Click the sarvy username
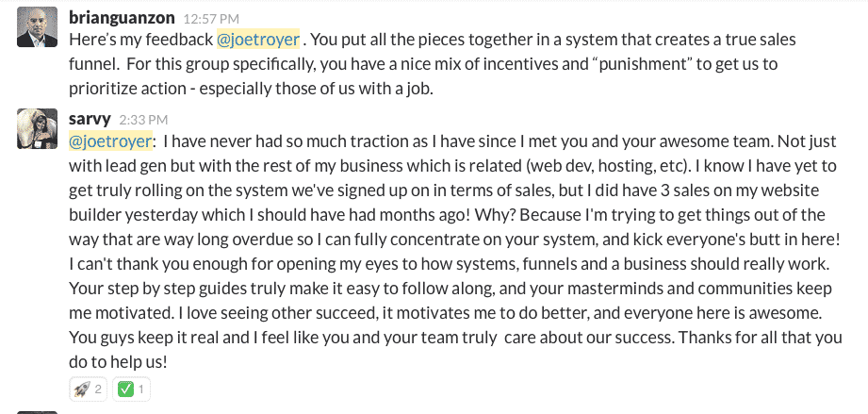 click(90, 119)
